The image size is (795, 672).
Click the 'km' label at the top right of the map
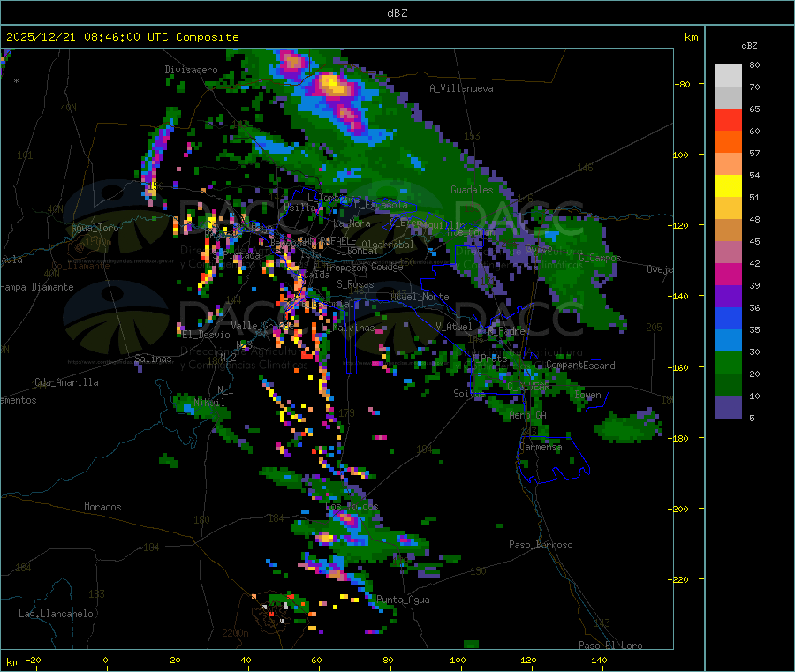point(691,37)
